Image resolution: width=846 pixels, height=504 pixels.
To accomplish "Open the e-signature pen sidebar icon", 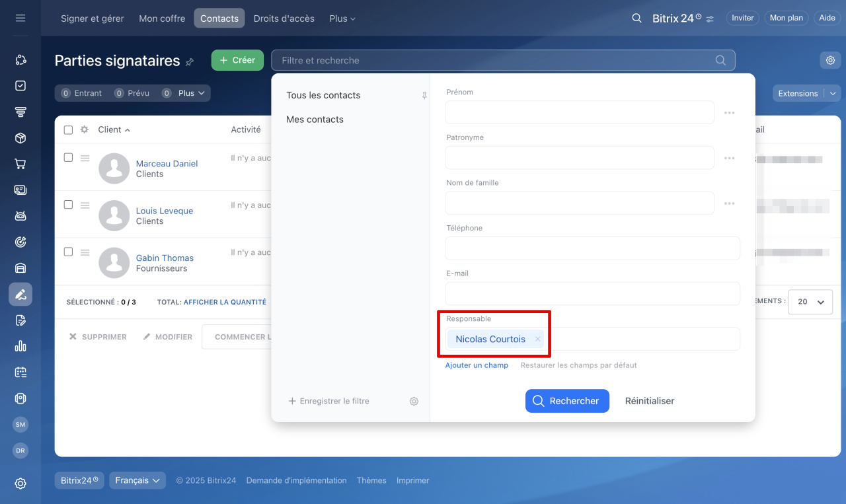I will (x=20, y=294).
